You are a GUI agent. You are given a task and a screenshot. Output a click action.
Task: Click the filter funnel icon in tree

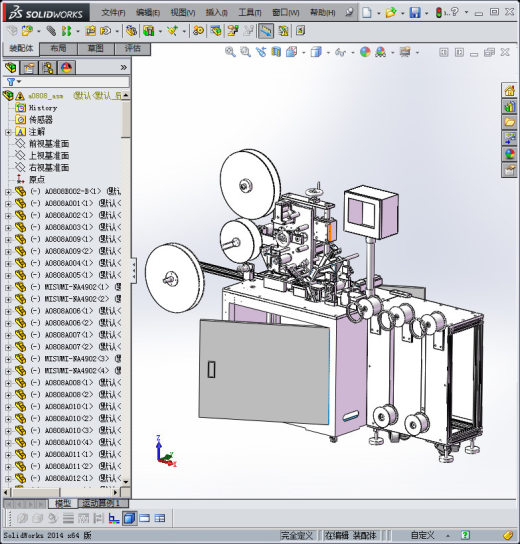pyautogui.click(x=11, y=82)
